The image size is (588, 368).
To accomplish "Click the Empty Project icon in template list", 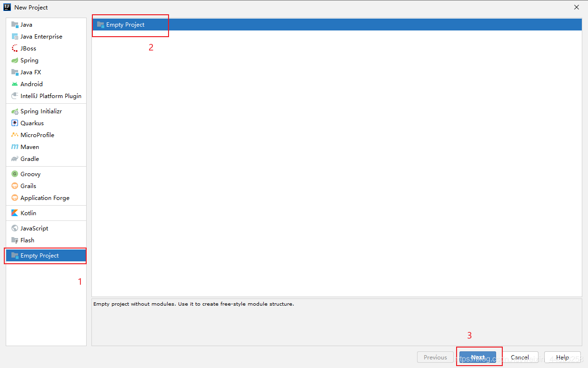I will (100, 24).
